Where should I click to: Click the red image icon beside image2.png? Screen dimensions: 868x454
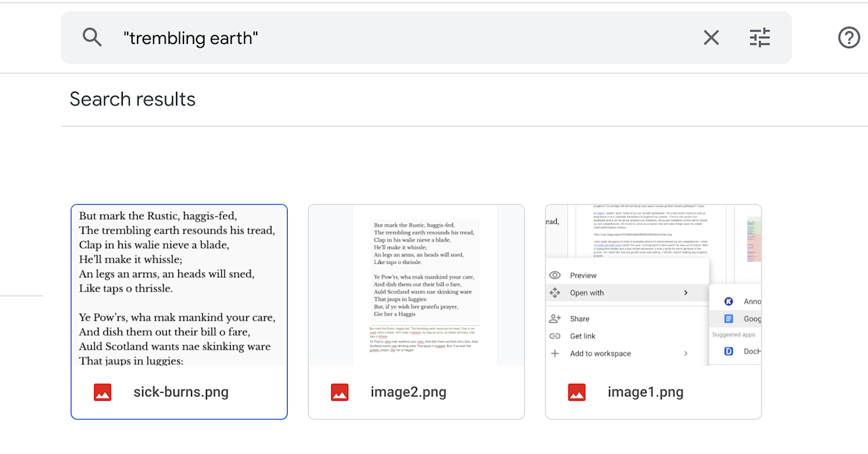click(x=339, y=392)
